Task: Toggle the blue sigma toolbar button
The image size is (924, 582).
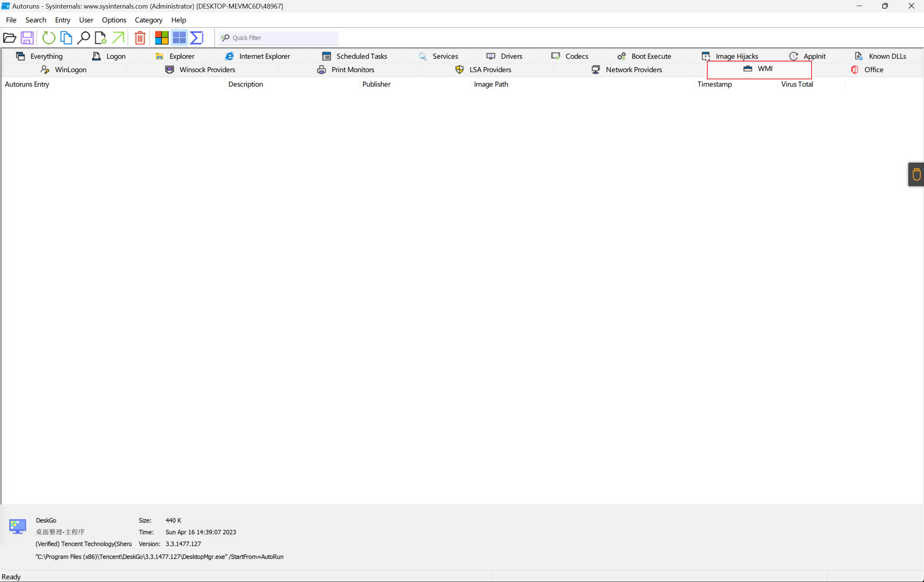Action: point(197,38)
